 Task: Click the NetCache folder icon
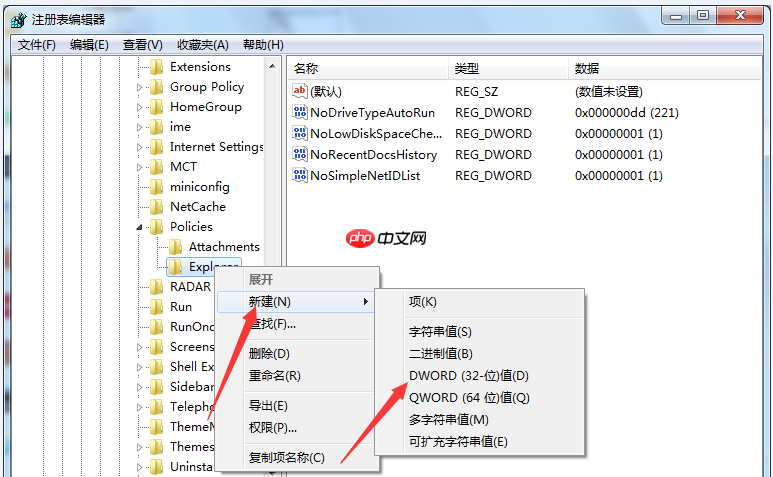(156, 207)
